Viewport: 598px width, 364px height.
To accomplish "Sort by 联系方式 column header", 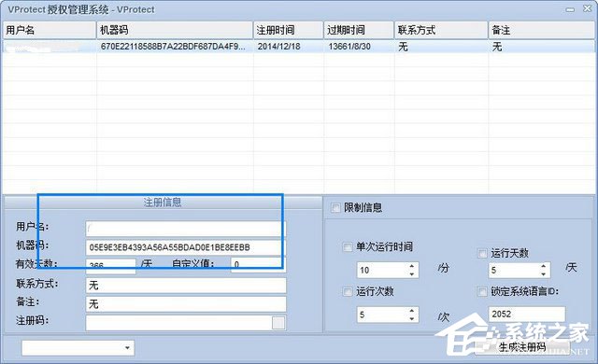I will (441, 30).
